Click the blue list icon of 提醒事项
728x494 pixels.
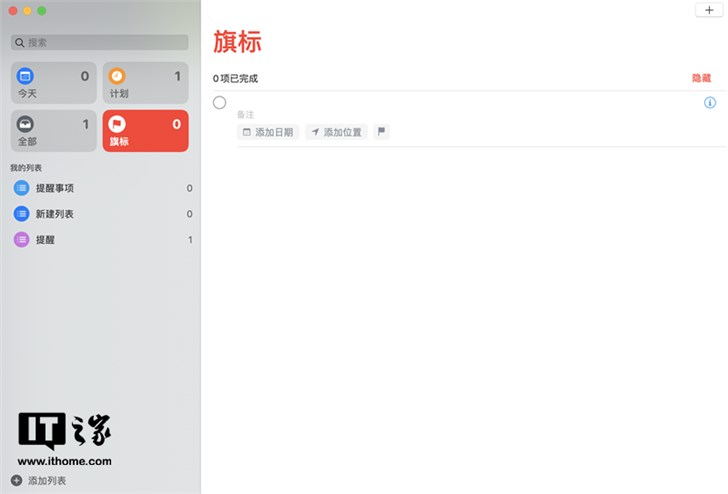tap(21, 188)
